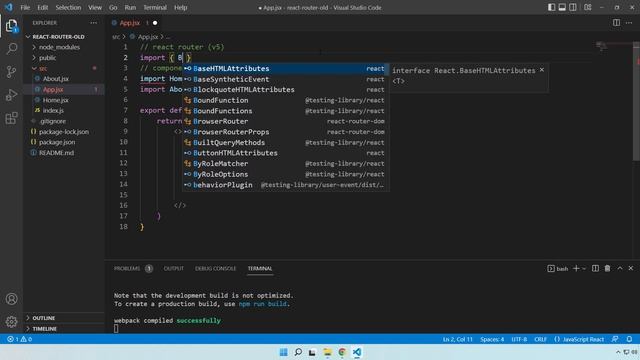
Task: Change indentation via Spaces: 4
Action: coord(492,339)
